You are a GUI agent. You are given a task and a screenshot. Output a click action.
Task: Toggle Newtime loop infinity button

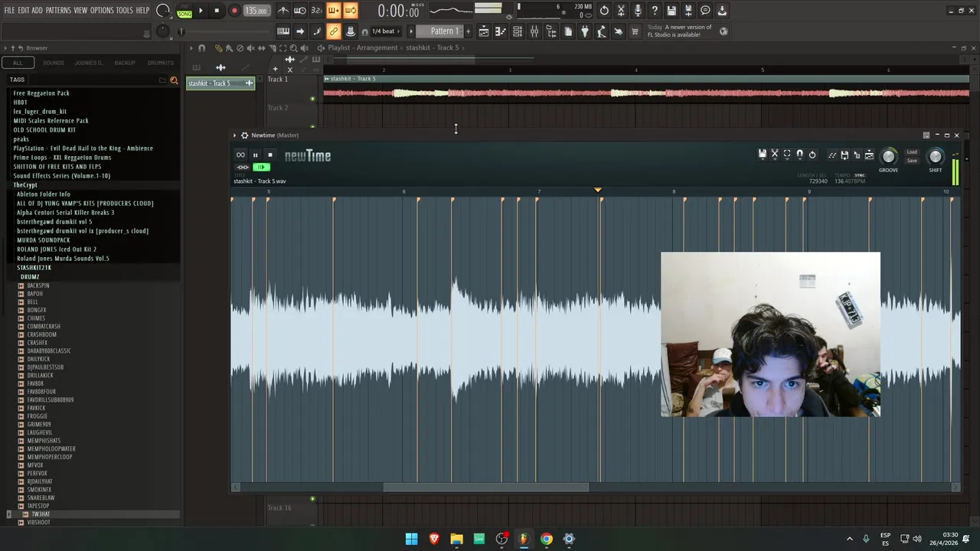[x=240, y=155]
